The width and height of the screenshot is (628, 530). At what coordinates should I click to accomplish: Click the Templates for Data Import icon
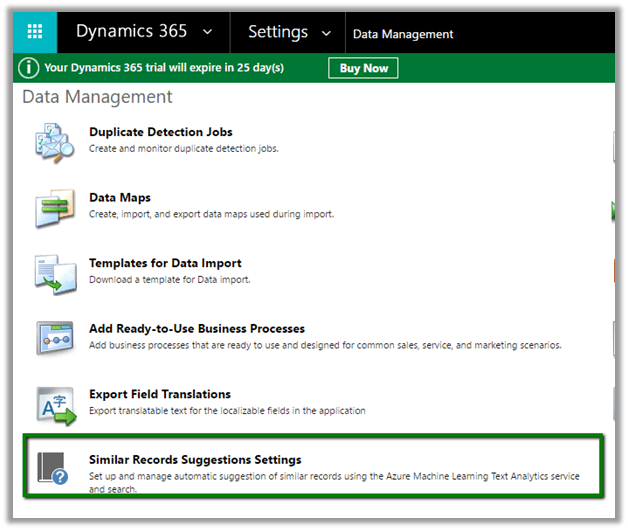coord(54,273)
